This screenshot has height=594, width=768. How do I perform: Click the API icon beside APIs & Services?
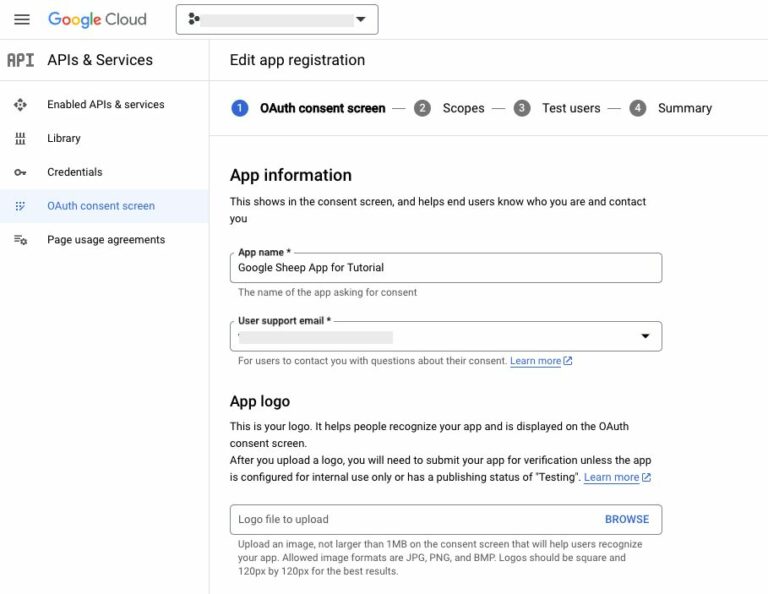coord(21,60)
